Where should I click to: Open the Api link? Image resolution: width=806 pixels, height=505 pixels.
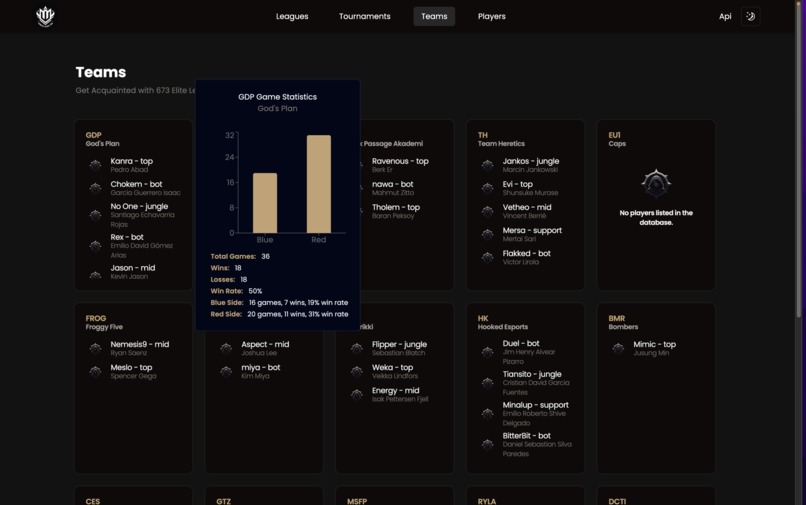(725, 16)
